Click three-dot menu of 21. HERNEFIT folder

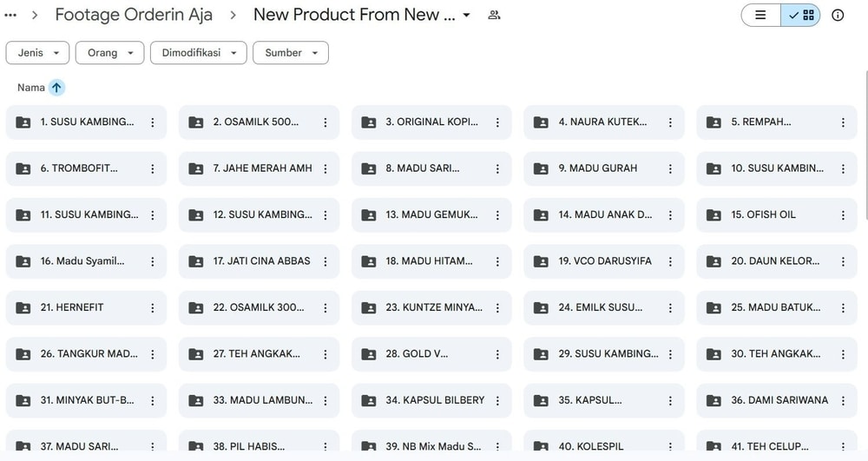pyautogui.click(x=153, y=308)
